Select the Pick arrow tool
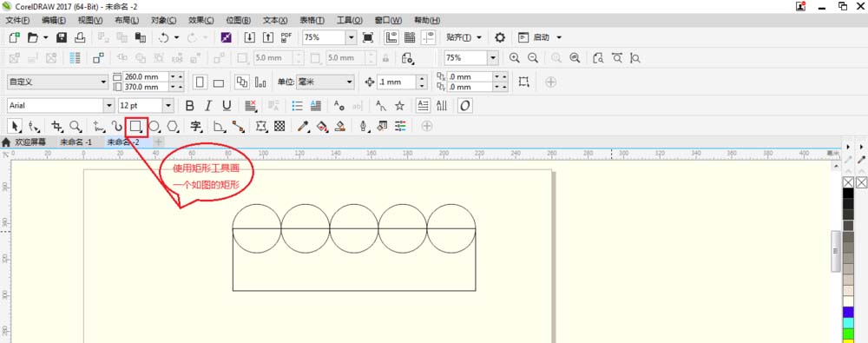Screen dimensions: 868x343 click(x=16, y=126)
